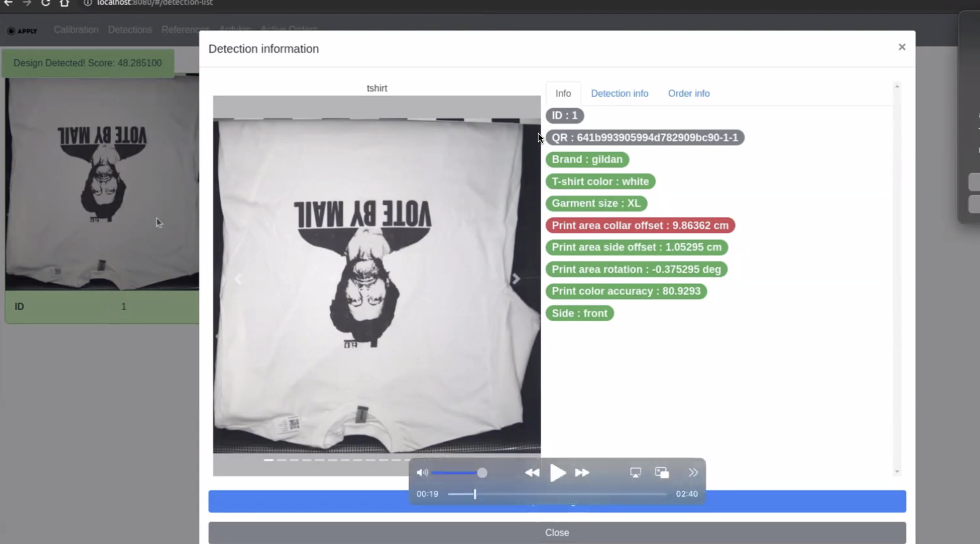980x544 pixels.
Task: Mute the video volume icon
Action: point(422,473)
